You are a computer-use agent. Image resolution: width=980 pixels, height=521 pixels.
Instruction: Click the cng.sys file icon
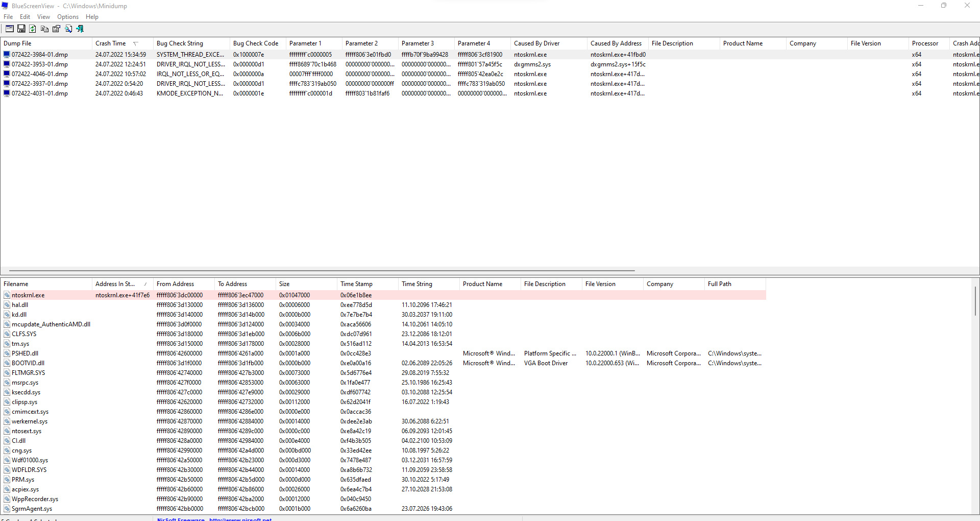click(7, 450)
